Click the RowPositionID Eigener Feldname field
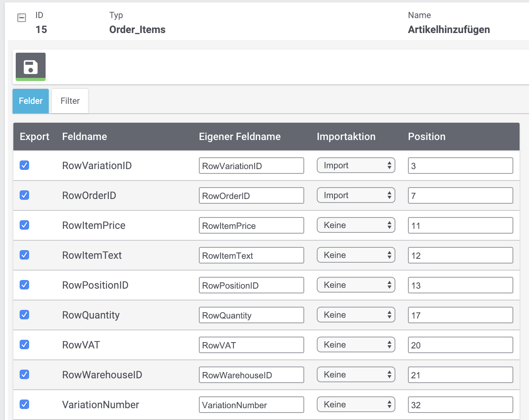This screenshot has height=420, width=529. 251,285
